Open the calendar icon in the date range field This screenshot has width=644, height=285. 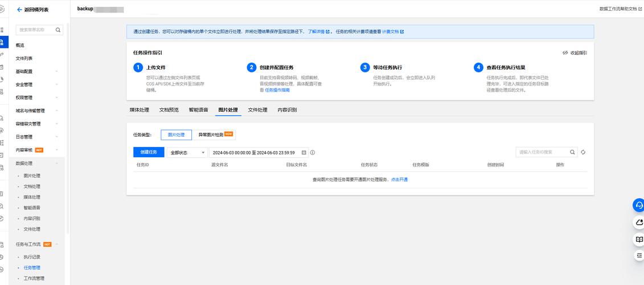click(x=304, y=153)
